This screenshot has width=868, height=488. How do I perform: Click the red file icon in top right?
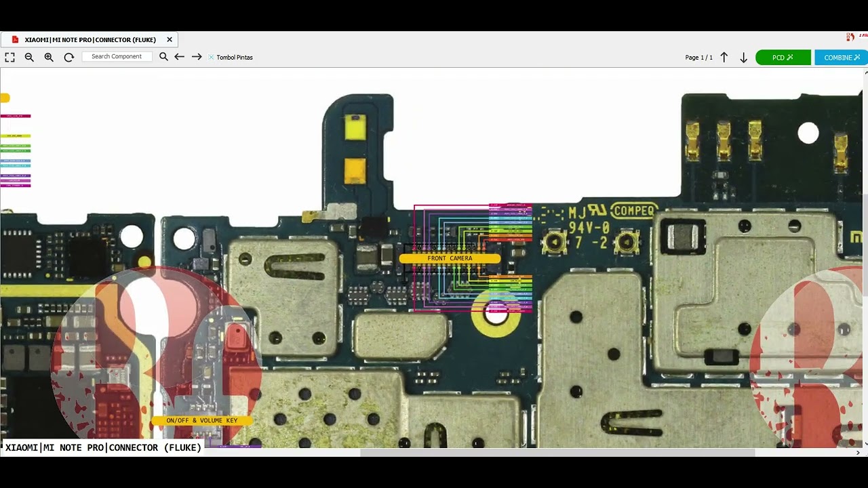[850, 37]
